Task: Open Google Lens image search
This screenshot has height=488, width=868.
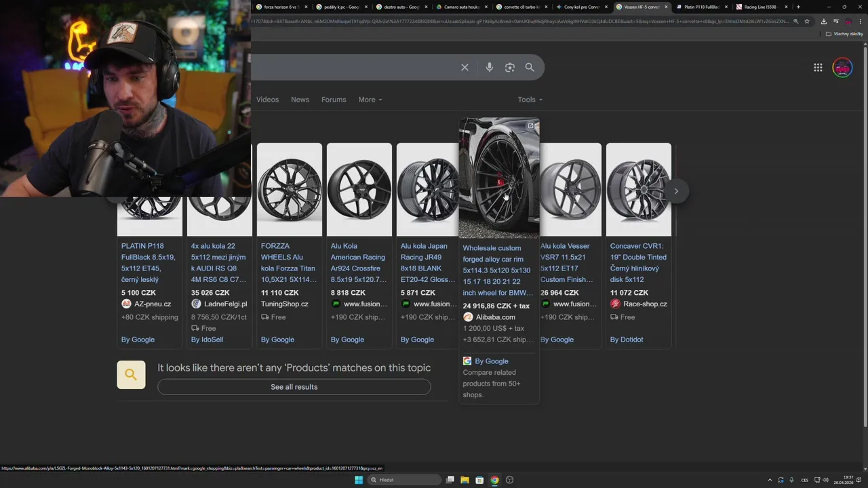Action: (509, 68)
